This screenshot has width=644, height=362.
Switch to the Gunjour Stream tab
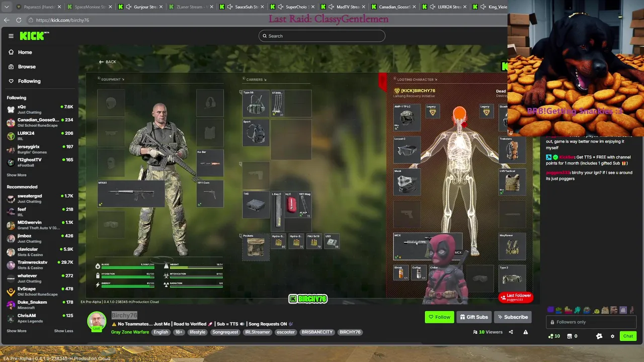[140, 7]
